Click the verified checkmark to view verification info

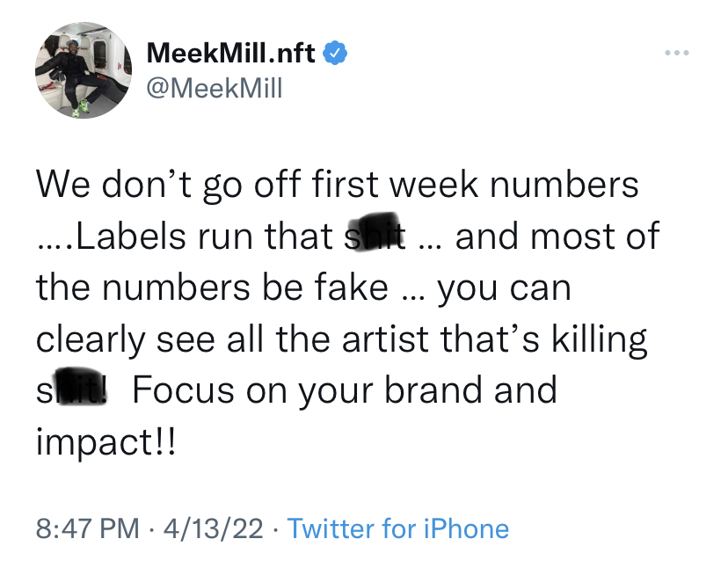pyautogui.click(x=334, y=52)
